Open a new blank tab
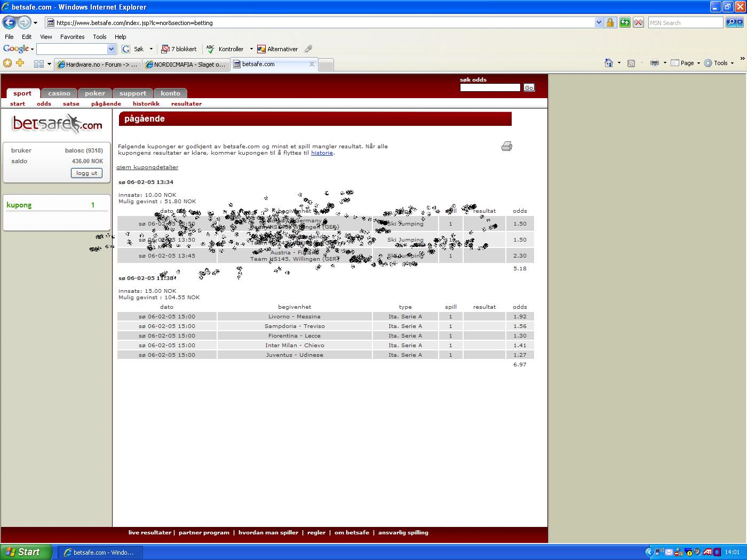 [326, 65]
